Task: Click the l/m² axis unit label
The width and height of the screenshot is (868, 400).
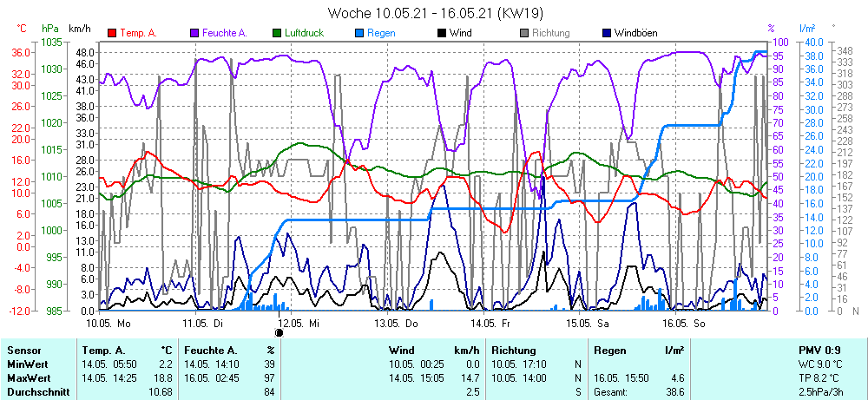Action: coord(806,29)
